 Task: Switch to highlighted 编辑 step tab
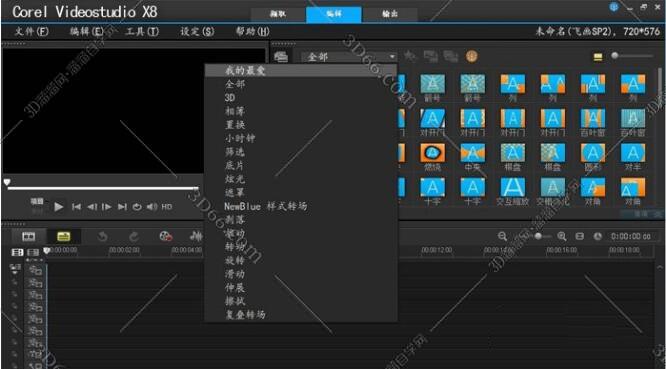click(x=334, y=14)
